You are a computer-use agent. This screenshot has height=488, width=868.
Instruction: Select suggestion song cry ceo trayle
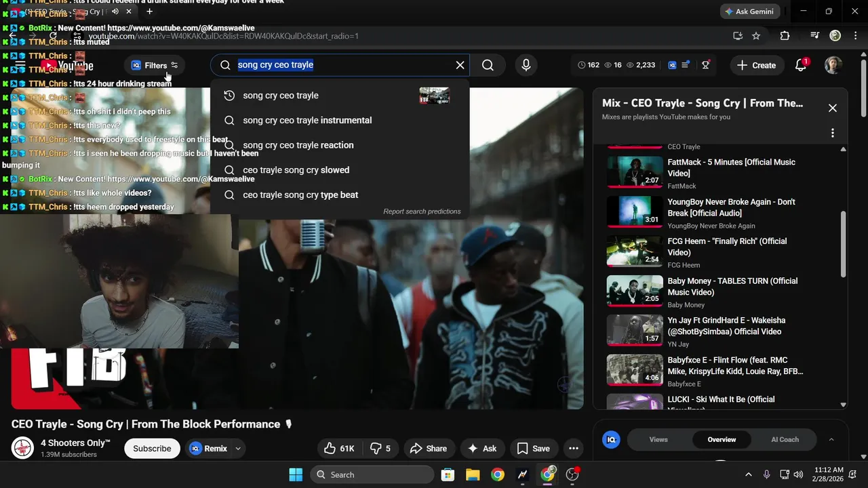coord(340,96)
